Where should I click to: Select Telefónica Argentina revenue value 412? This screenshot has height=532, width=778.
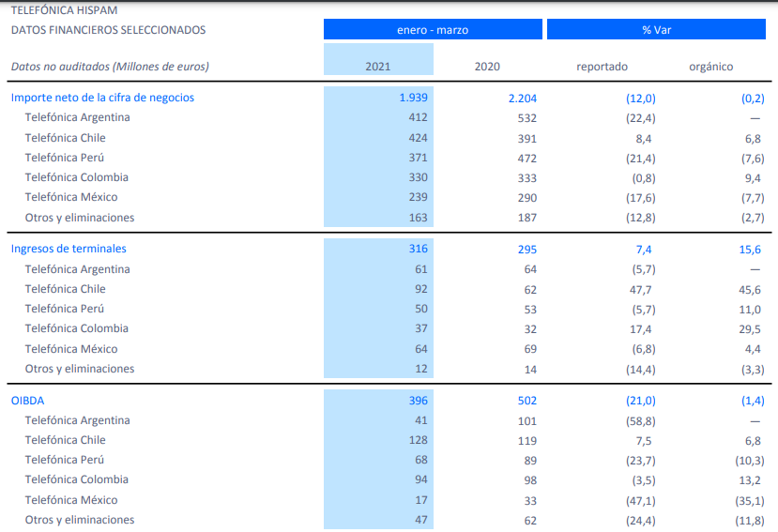[418, 117]
